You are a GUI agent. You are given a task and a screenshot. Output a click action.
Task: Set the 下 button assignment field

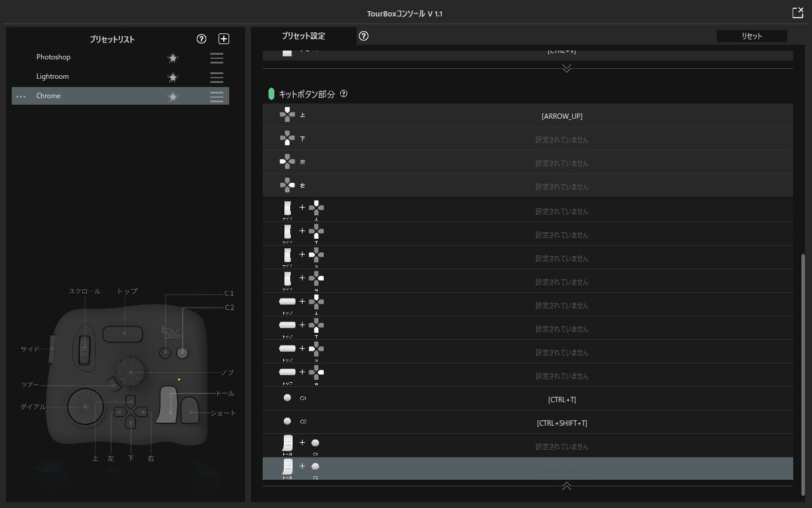(x=562, y=140)
